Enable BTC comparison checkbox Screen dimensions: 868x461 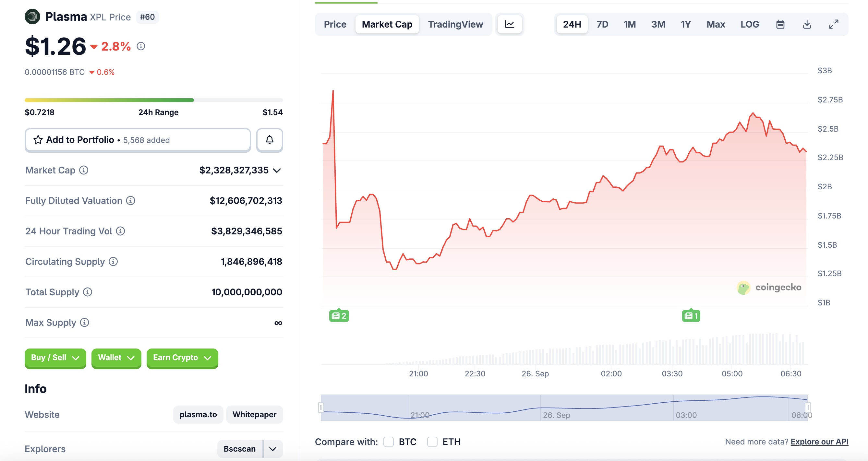389,442
